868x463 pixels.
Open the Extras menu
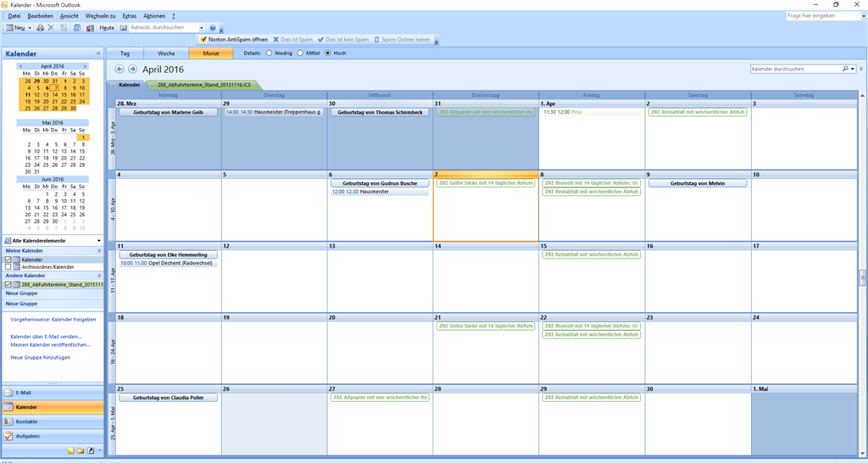[130, 16]
